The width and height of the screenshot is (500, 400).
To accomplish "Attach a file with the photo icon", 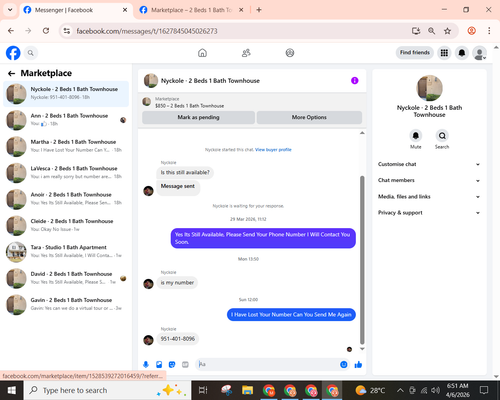I will [159, 364].
